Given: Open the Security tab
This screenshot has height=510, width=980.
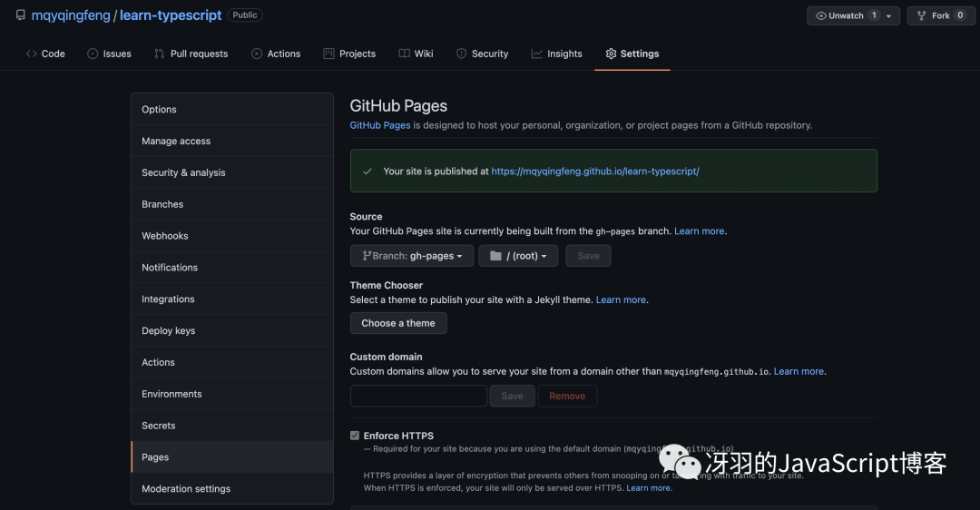Looking at the screenshot, I should [483, 54].
